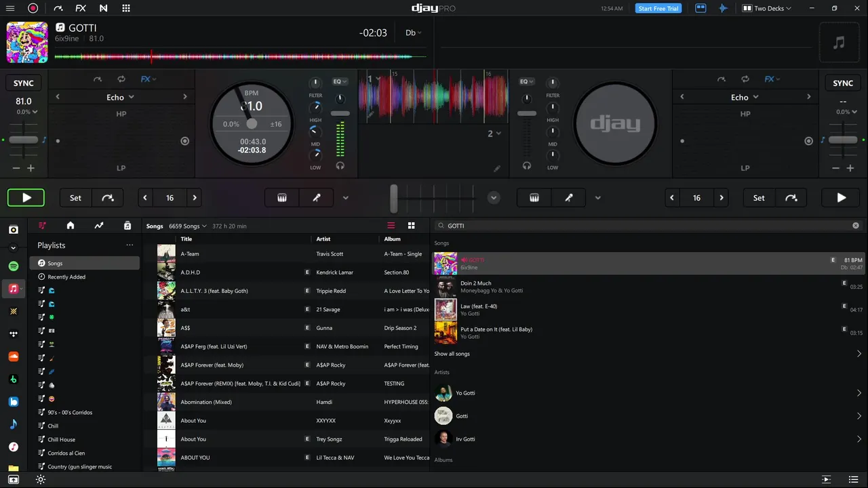
Task: Open library settings gear icon
Action: [x=41, y=479]
